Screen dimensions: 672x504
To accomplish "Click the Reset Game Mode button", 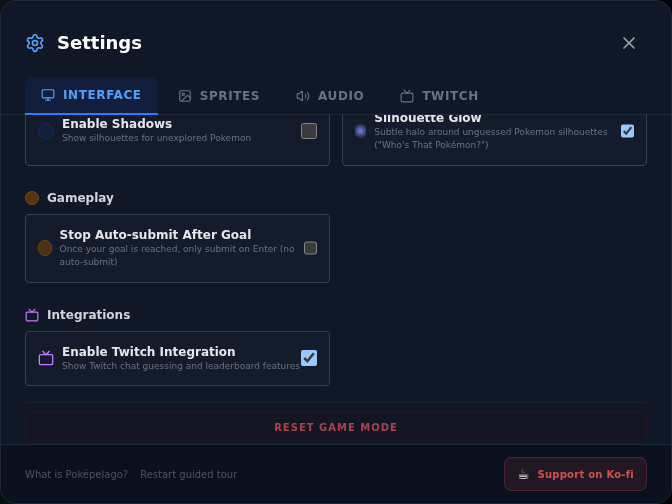I will coord(336,427).
